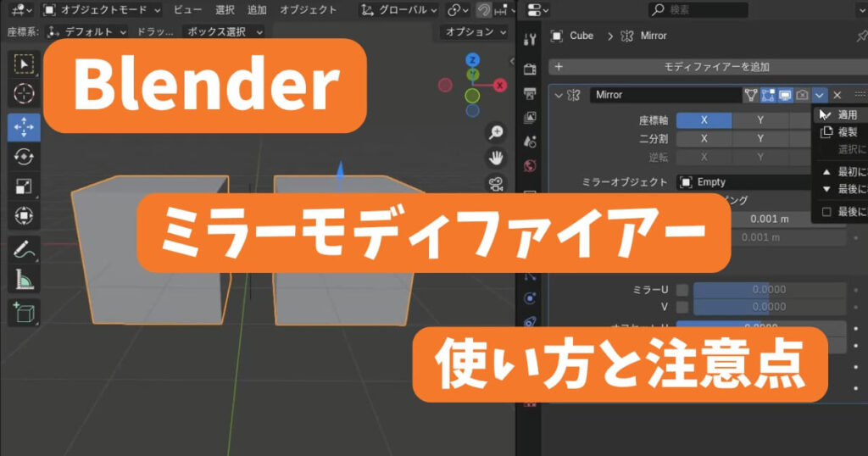Collapse the Mirror modifier panel
Screen dimensions: 868x456
tap(559, 95)
